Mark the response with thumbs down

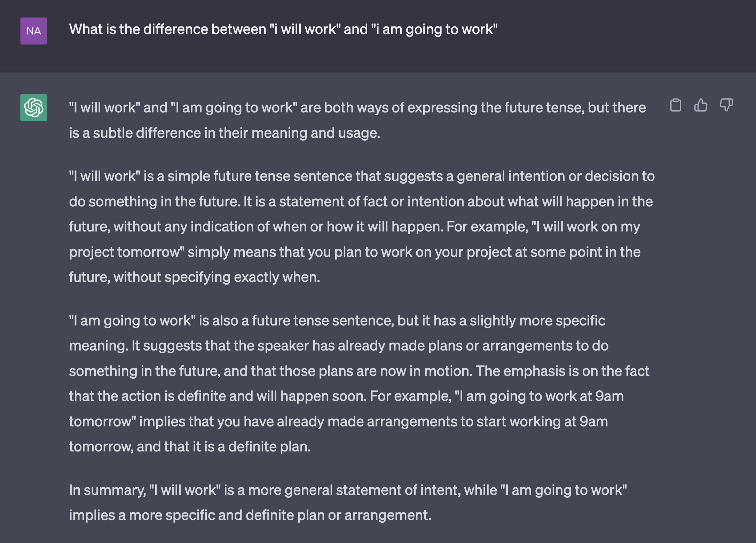click(x=726, y=105)
